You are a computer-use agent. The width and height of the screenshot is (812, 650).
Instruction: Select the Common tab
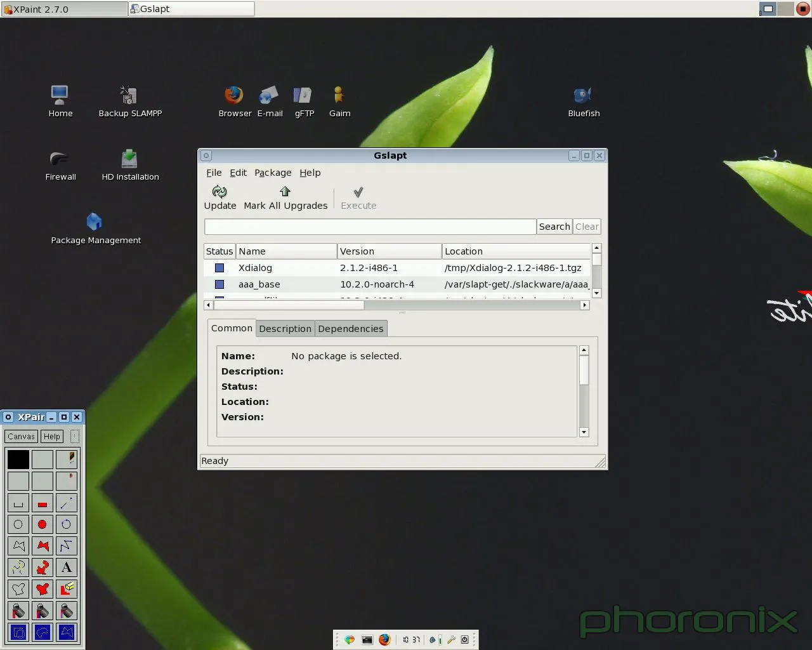[232, 328]
